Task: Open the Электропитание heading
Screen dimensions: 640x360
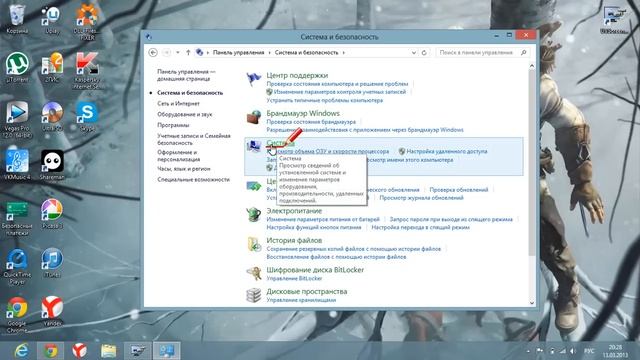Action: coord(294,211)
